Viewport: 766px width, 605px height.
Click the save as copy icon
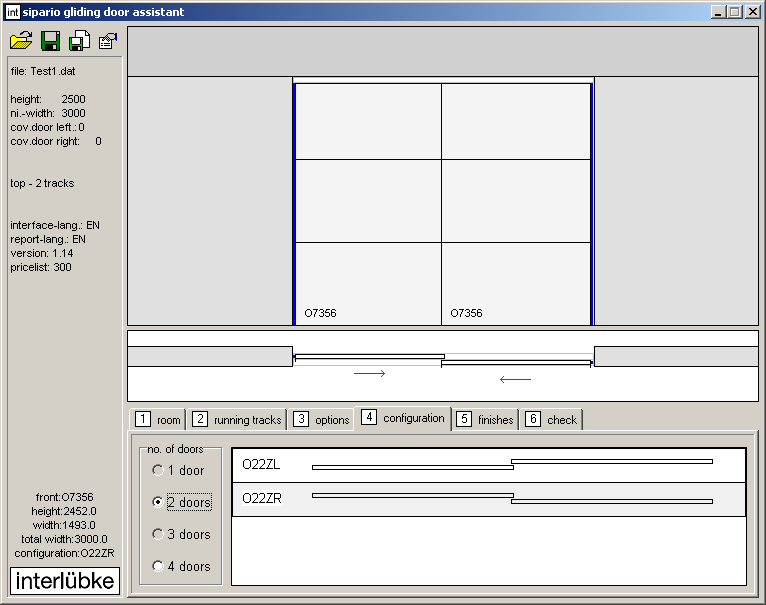pyautogui.click(x=79, y=41)
